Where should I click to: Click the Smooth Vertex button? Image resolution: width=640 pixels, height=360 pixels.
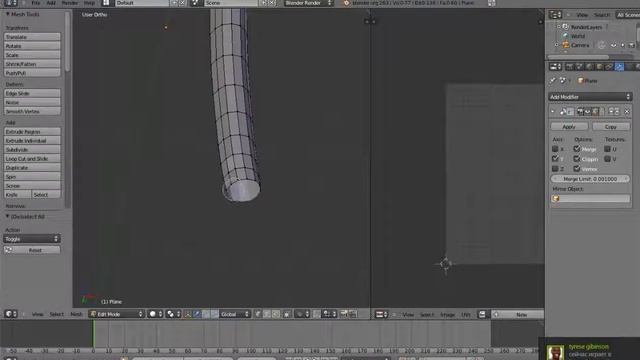(32, 111)
